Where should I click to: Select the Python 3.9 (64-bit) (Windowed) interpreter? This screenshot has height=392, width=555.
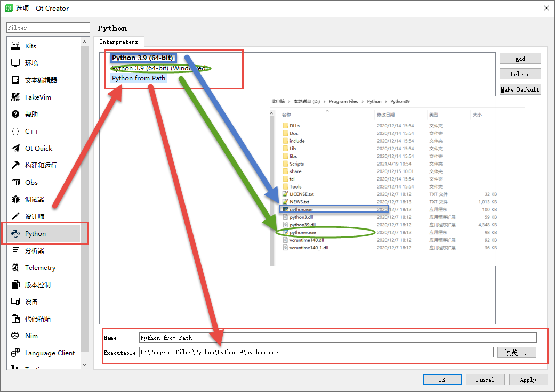point(159,68)
